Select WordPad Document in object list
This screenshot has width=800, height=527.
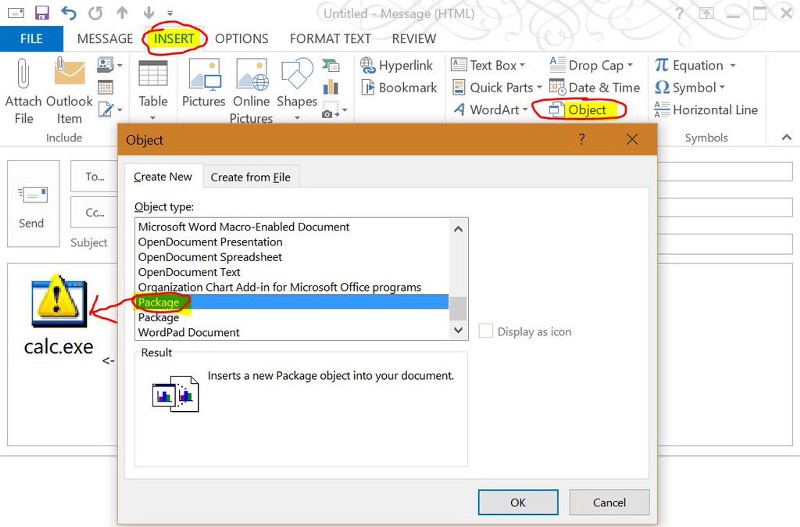pyautogui.click(x=189, y=332)
